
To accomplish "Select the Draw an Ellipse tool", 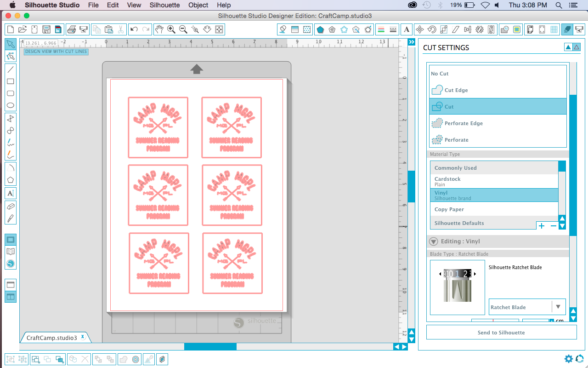I will pos(11,105).
